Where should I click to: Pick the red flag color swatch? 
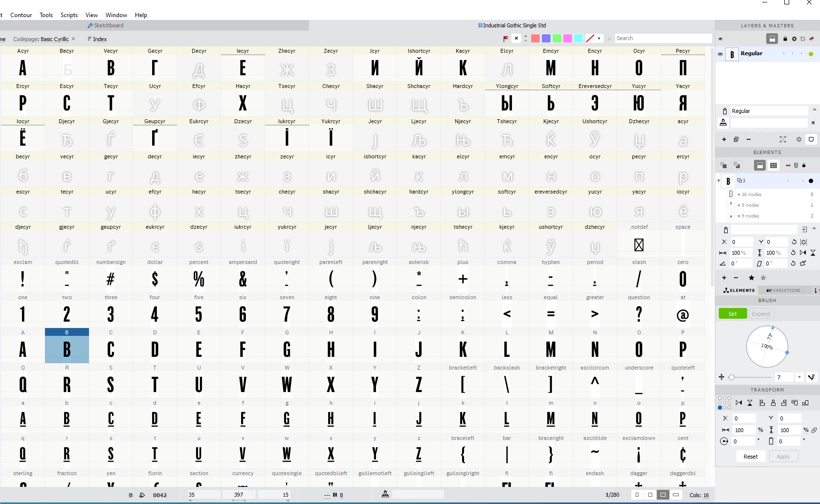click(x=535, y=39)
